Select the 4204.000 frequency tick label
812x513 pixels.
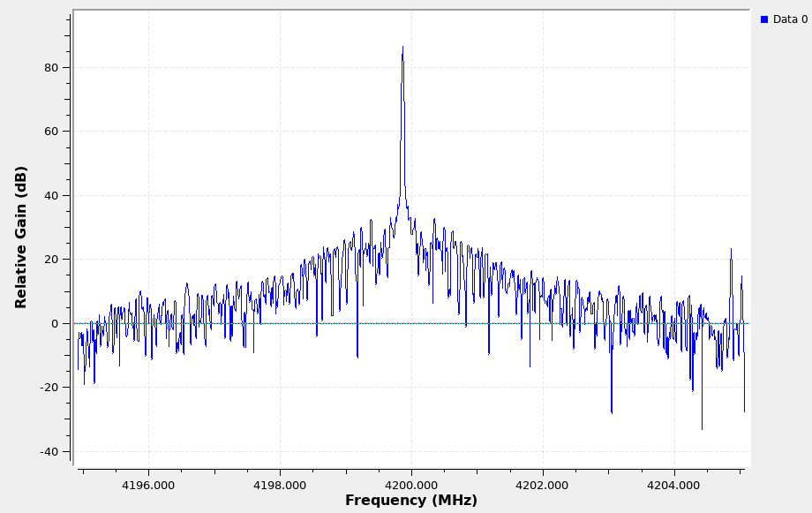pyautogui.click(x=673, y=485)
